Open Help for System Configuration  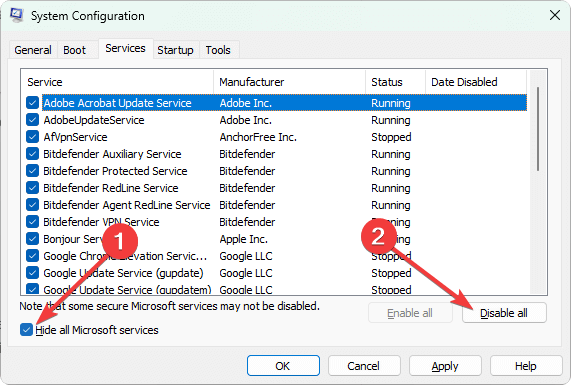tap(526, 366)
